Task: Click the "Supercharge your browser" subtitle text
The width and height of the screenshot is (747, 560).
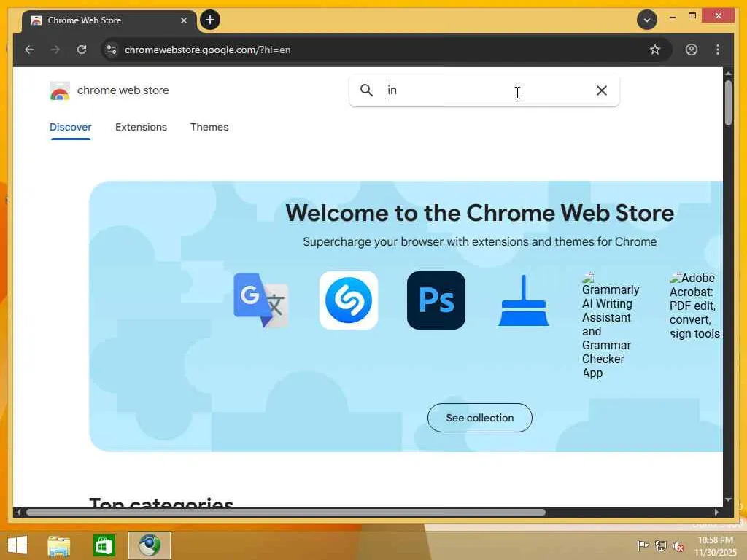Action: pos(480,242)
